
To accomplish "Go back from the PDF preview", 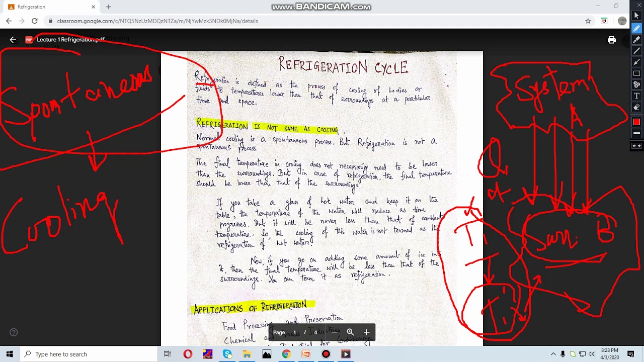I will [x=13, y=40].
